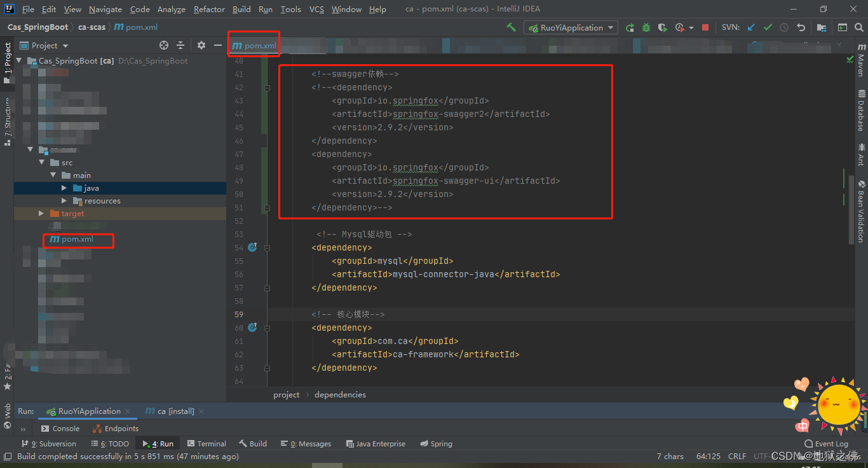Screen dimensions: 868x468
Task: Start debugging with the green bug icon
Action: click(646, 27)
